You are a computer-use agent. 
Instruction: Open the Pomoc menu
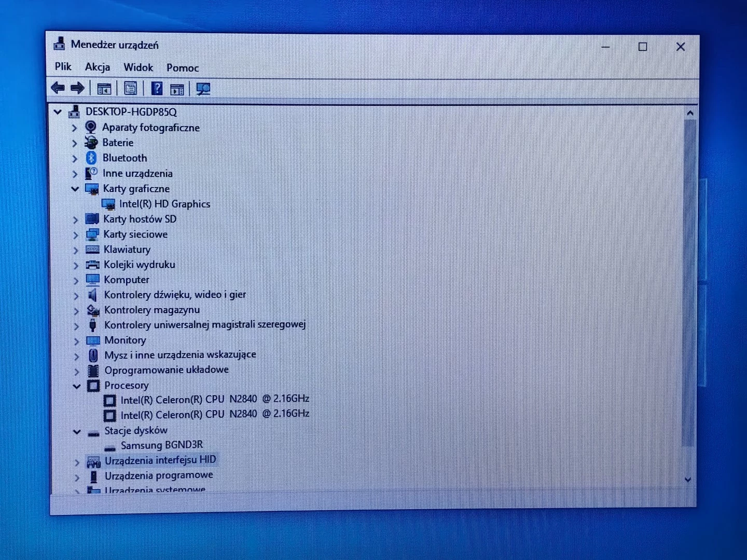(183, 68)
